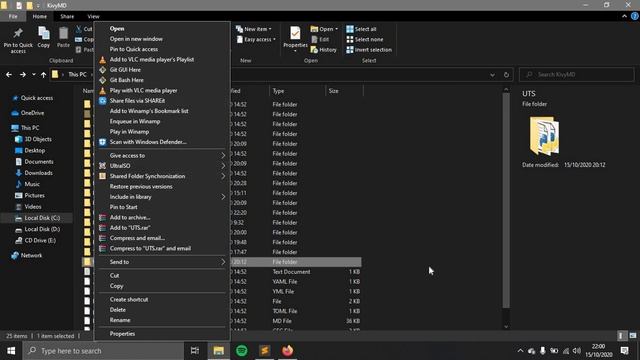Click the Refresh address bar icon
Viewport: 640px width, 360px height.
(x=506, y=75)
